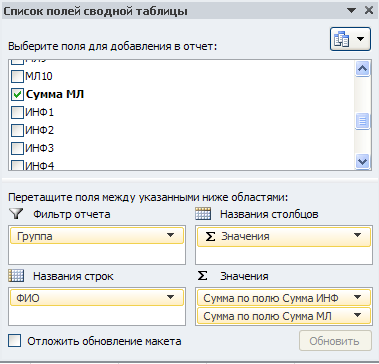Click the column labels grid icon

203,214
